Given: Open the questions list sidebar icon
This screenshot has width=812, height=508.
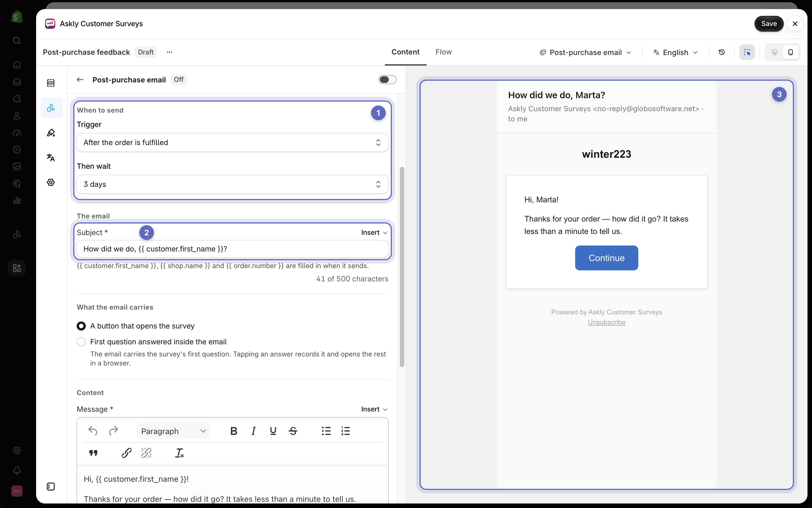Looking at the screenshot, I should click(51, 83).
